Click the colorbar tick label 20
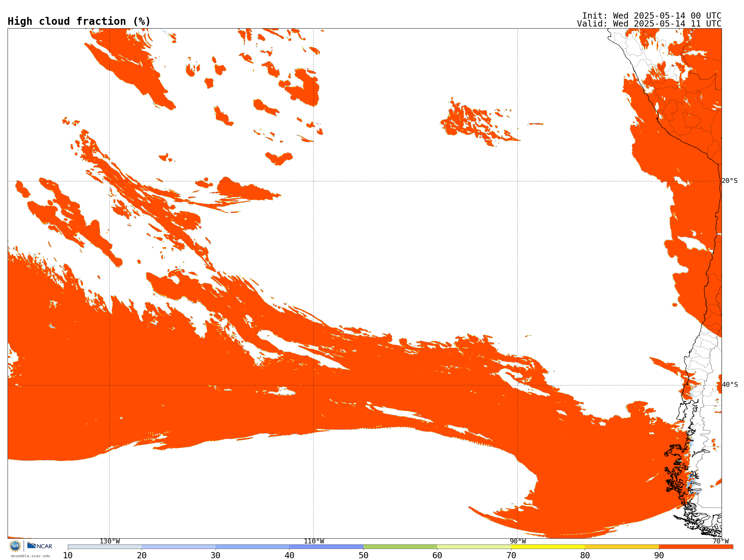 coord(142,556)
